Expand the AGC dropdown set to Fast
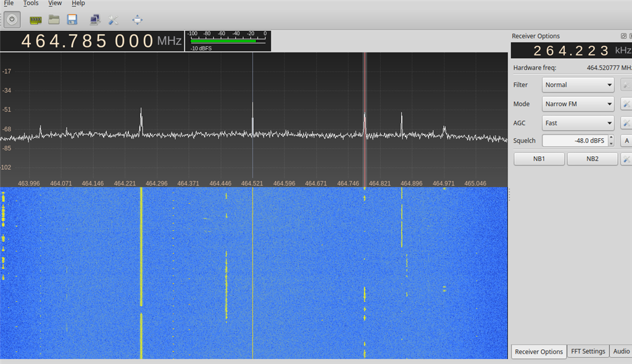632x364 pixels. (x=578, y=123)
